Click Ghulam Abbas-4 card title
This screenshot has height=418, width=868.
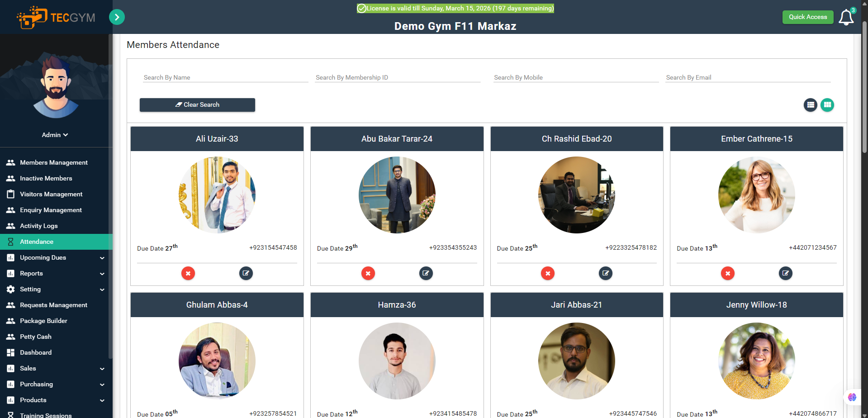click(x=217, y=305)
